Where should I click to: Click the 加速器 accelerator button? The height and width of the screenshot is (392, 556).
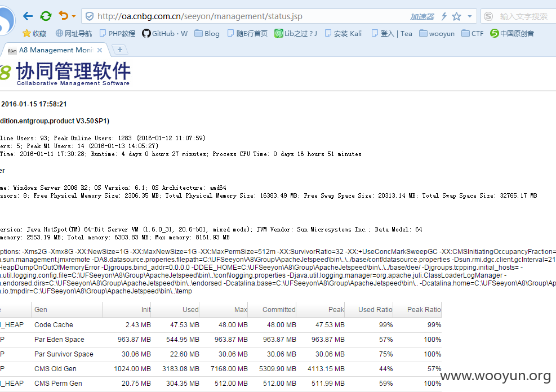click(x=422, y=17)
